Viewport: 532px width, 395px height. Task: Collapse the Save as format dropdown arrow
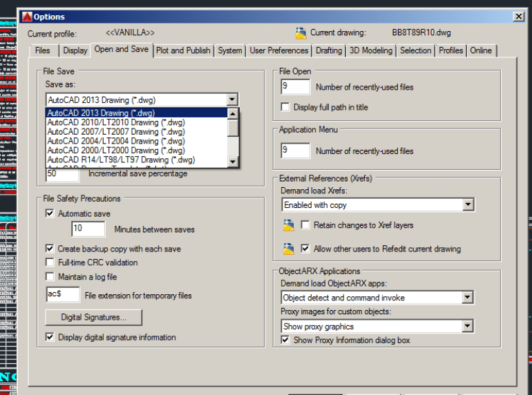(x=232, y=99)
